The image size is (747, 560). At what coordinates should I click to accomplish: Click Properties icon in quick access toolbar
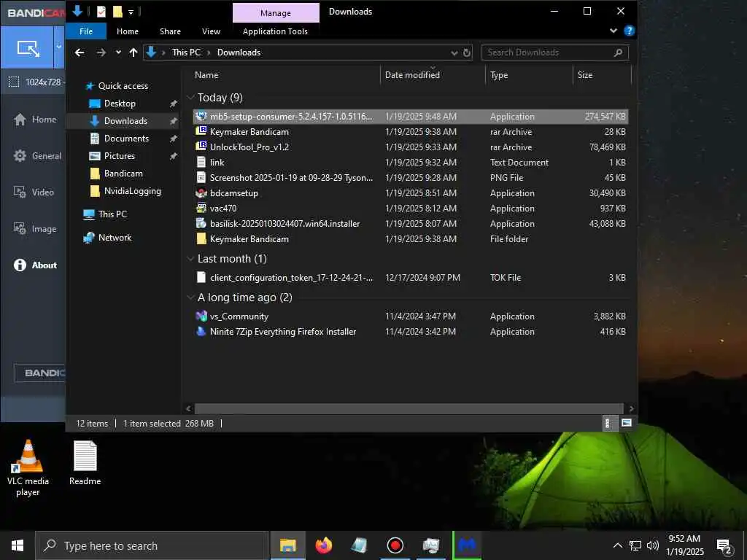101,12
